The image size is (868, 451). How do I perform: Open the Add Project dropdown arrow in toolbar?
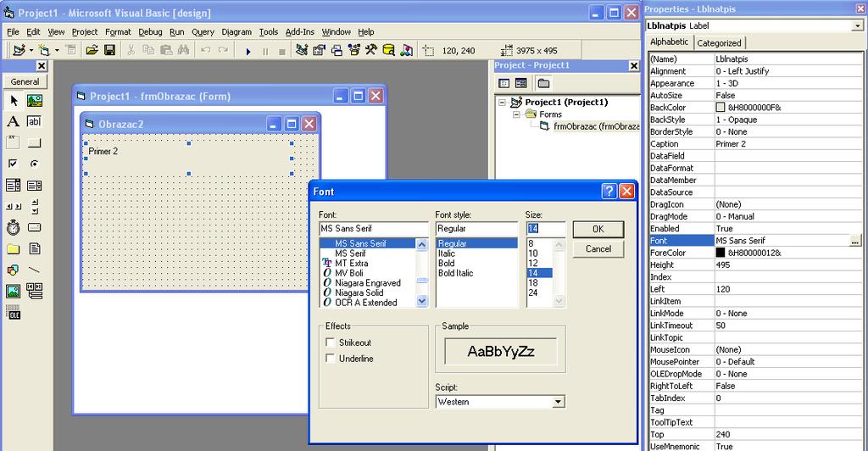(31, 50)
